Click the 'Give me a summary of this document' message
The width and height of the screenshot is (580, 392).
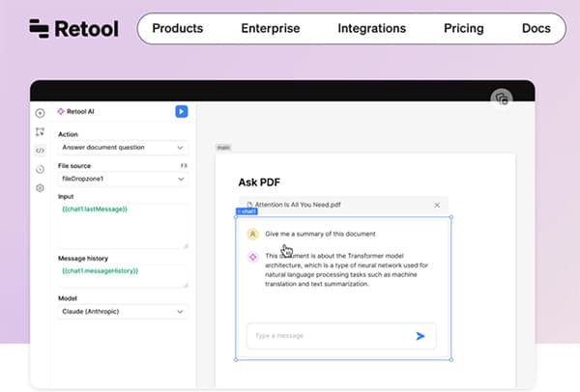(320, 234)
